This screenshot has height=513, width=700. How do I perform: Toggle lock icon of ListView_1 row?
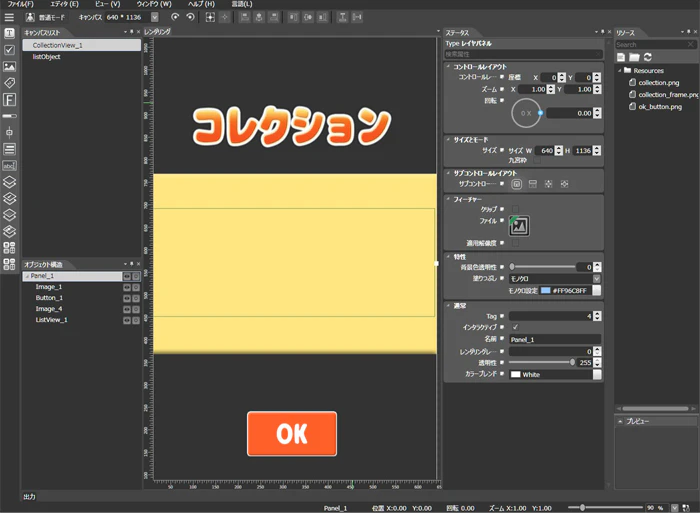click(136, 320)
